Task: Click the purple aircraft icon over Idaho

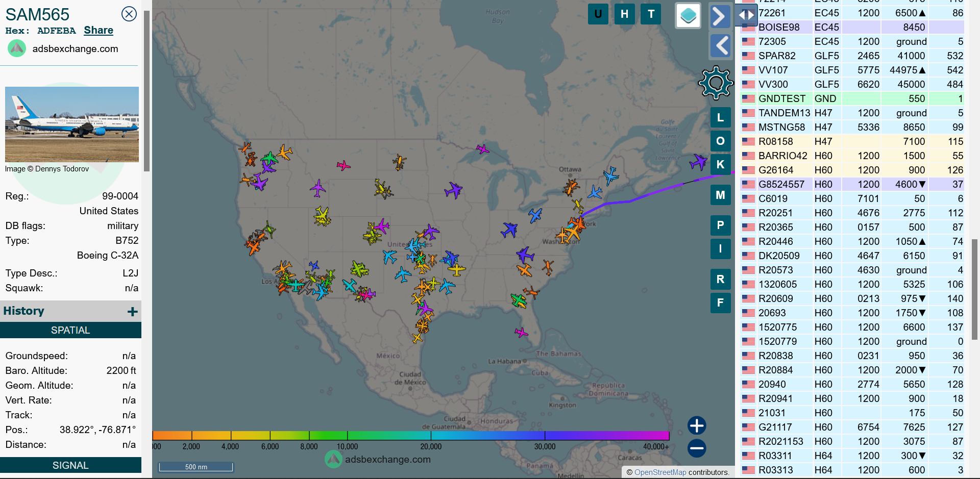Action: [317, 188]
